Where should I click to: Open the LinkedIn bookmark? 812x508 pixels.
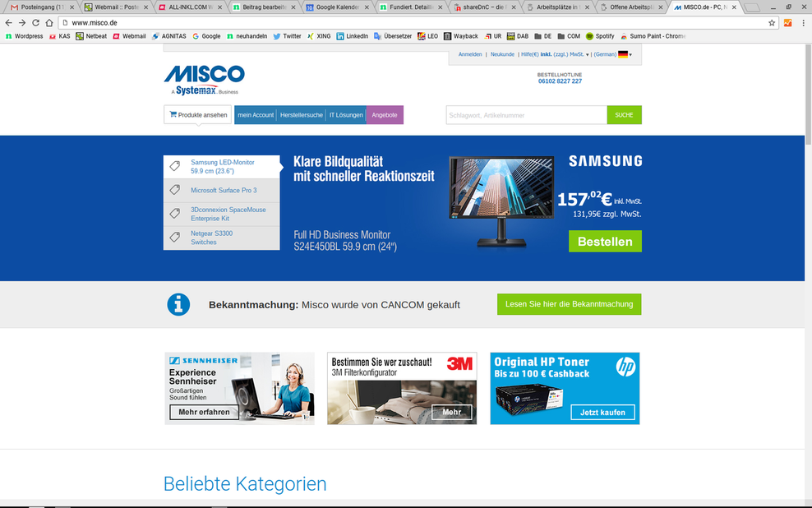coord(352,36)
